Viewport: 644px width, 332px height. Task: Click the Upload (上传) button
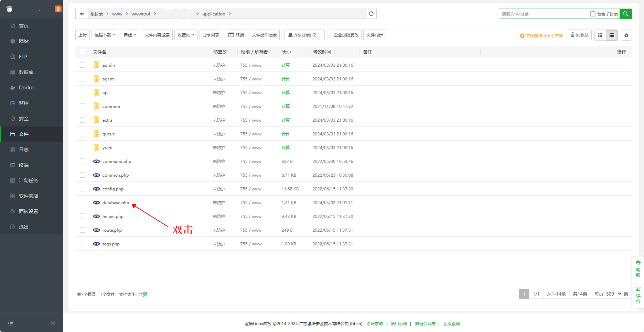(83, 35)
